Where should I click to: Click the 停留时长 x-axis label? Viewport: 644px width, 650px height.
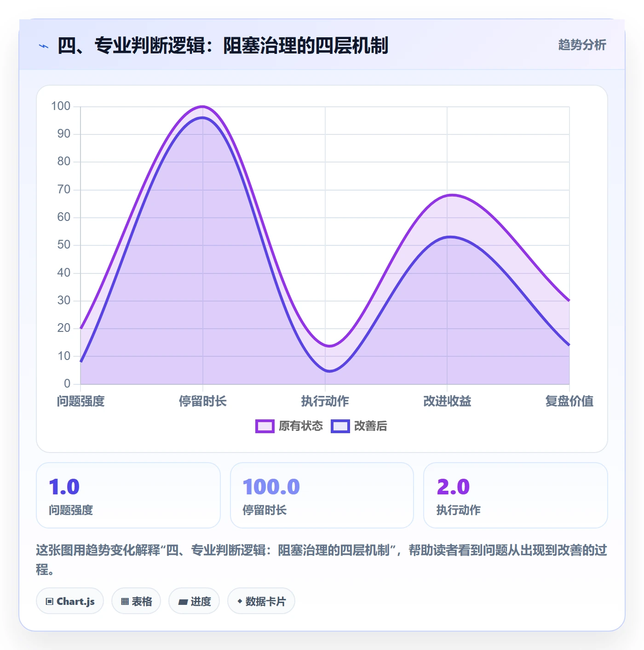coord(203,401)
